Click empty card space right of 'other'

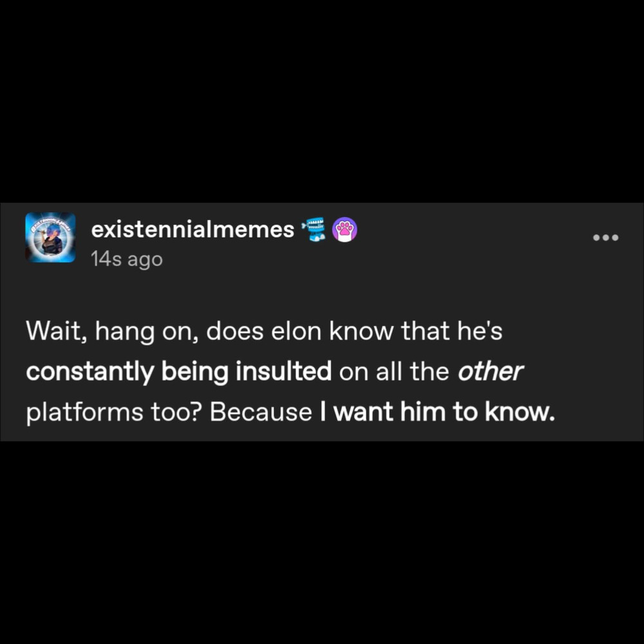pos(580,373)
